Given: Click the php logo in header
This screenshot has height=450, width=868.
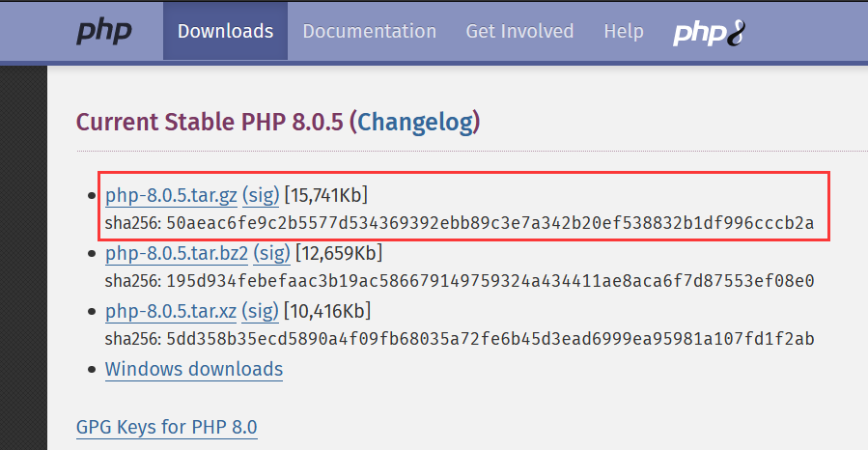Looking at the screenshot, I should pyautogui.click(x=104, y=32).
